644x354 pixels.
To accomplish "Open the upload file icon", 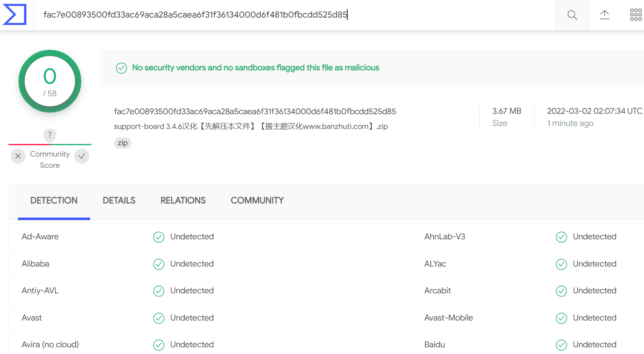I will (604, 15).
